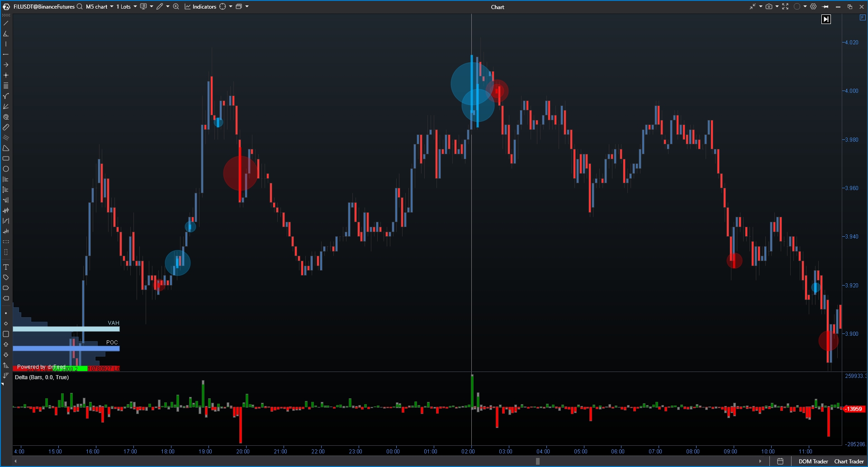The height and width of the screenshot is (467, 868).
Task: Open the Indicators menu
Action: tap(200, 7)
